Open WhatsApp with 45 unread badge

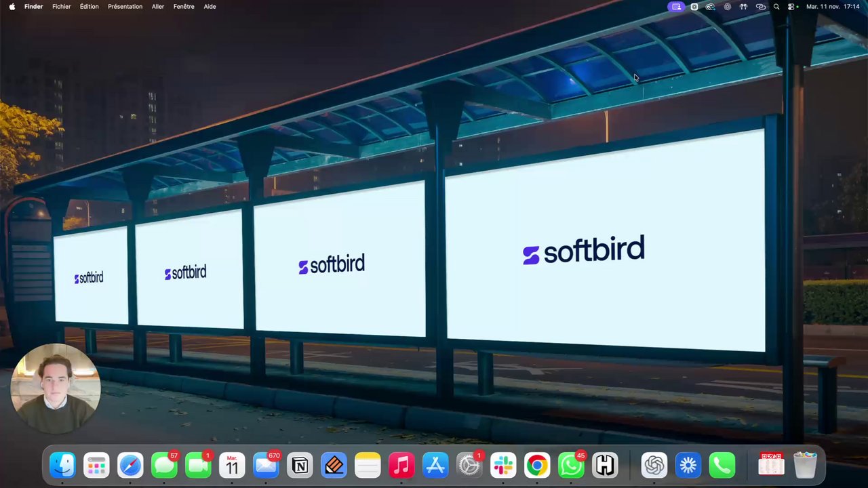pos(571,465)
